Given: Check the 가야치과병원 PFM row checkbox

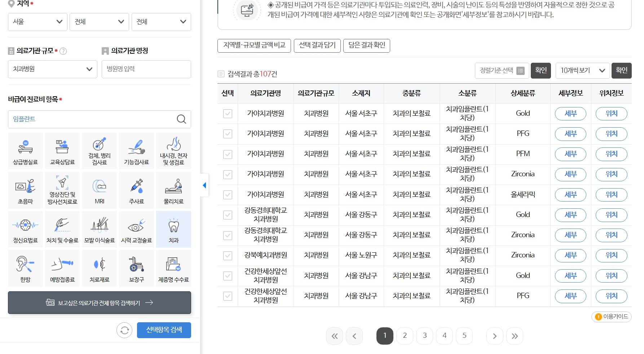Looking at the screenshot, I should point(228,154).
